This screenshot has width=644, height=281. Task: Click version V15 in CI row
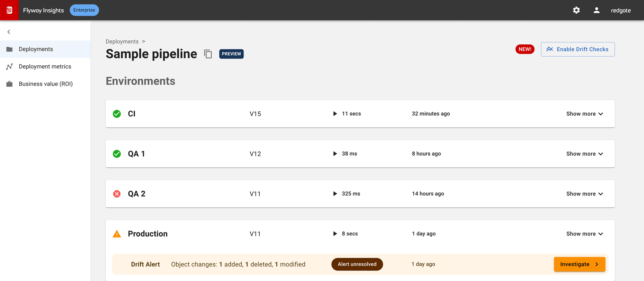(255, 114)
